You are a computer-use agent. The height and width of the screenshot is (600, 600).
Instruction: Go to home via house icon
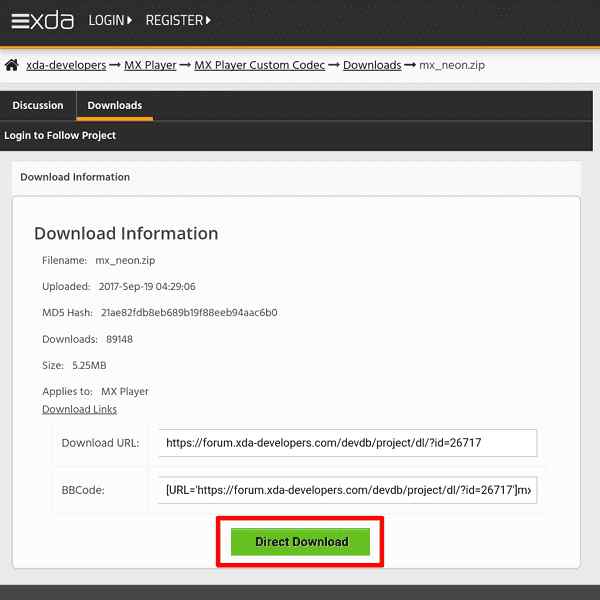coord(12,65)
